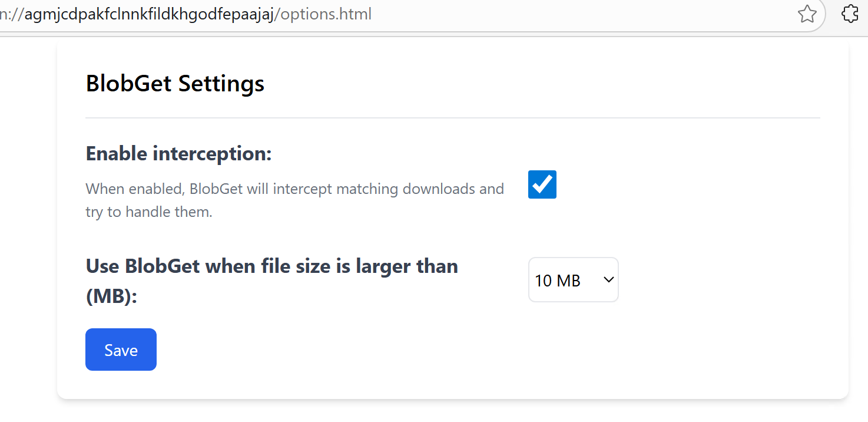
Task: Click the Enable interception section label
Action: (178, 153)
